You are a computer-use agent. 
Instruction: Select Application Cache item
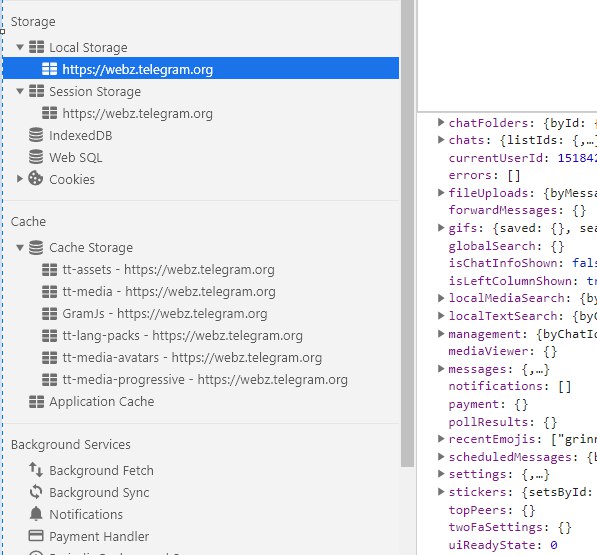(x=101, y=402)
